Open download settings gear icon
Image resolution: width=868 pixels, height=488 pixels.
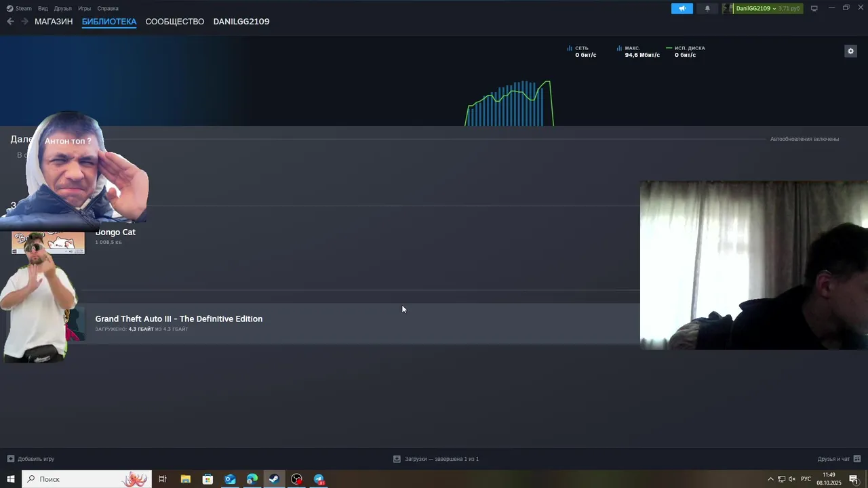point(850,51)
